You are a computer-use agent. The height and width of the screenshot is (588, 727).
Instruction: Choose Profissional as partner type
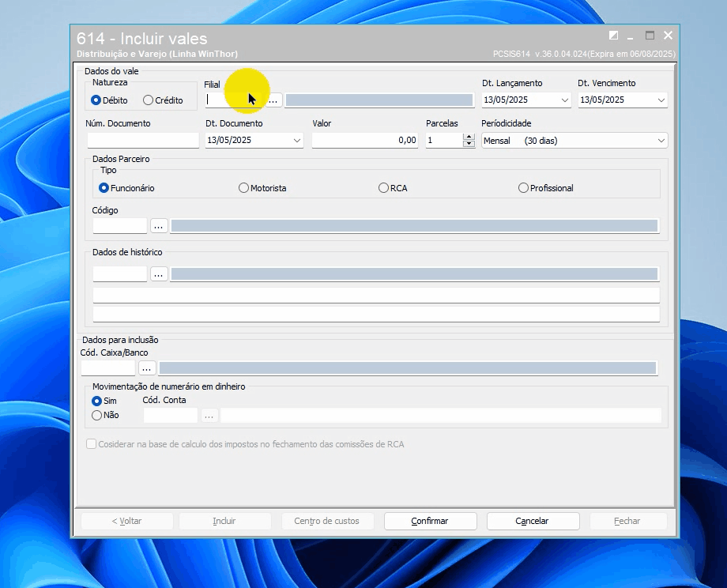click(546, 188)
